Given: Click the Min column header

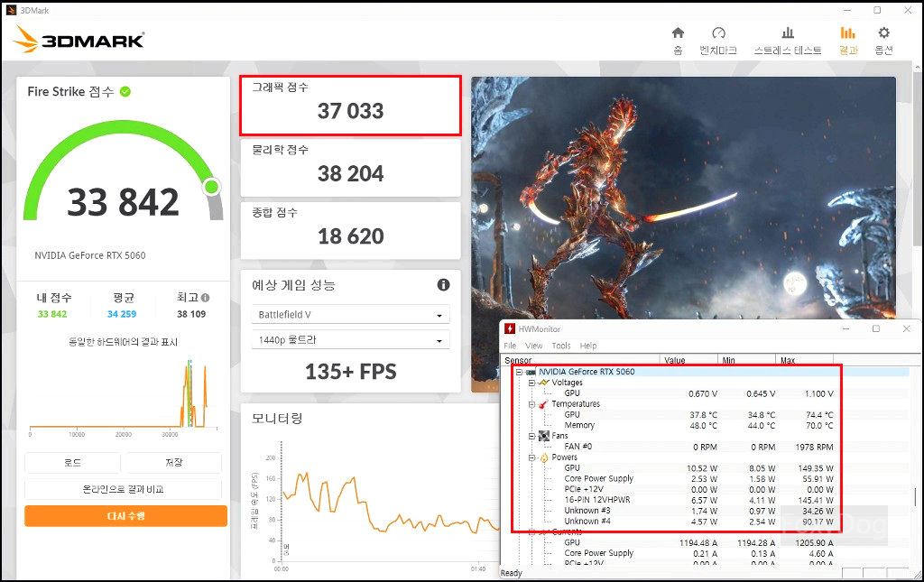Looking at the screenshot, I should pos(746,360).
